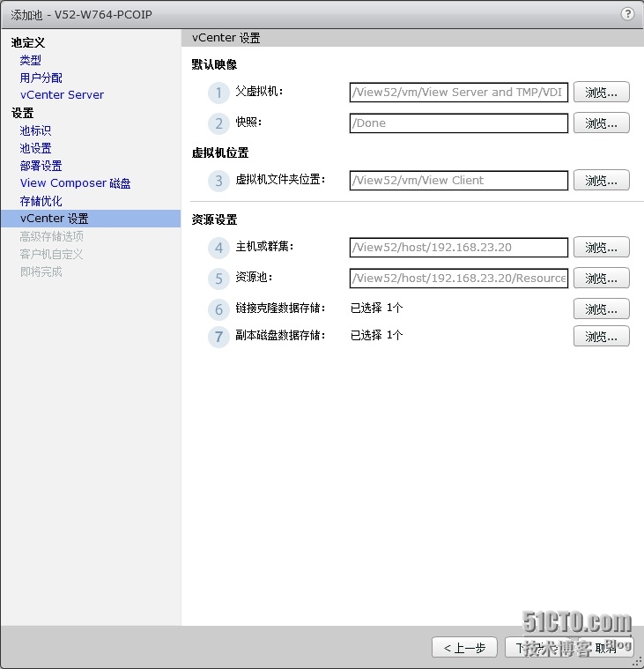The width and height of the screenshot is (644, 669).
Task: Click the 资源设置 section heading
Action: 214,219
